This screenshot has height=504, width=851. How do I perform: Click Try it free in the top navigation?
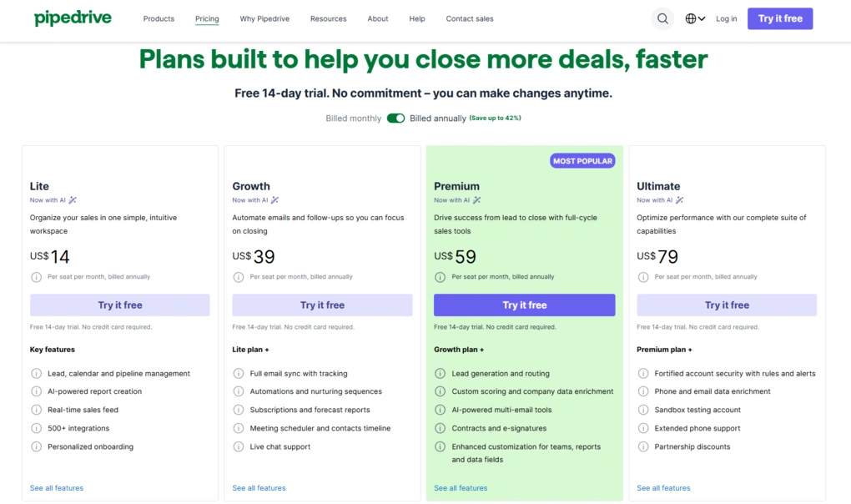tap(779, 18)
